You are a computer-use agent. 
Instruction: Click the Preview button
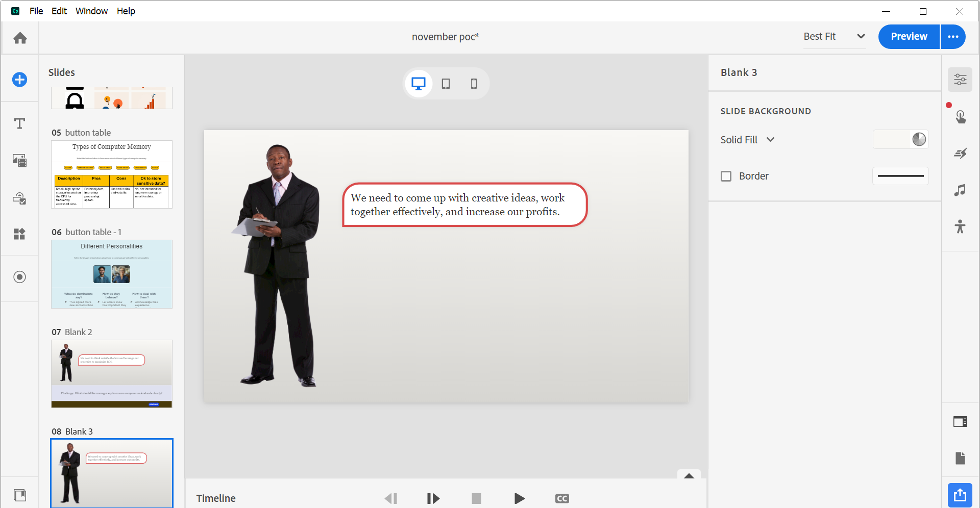pyautogui.click(x=909, y=37)
